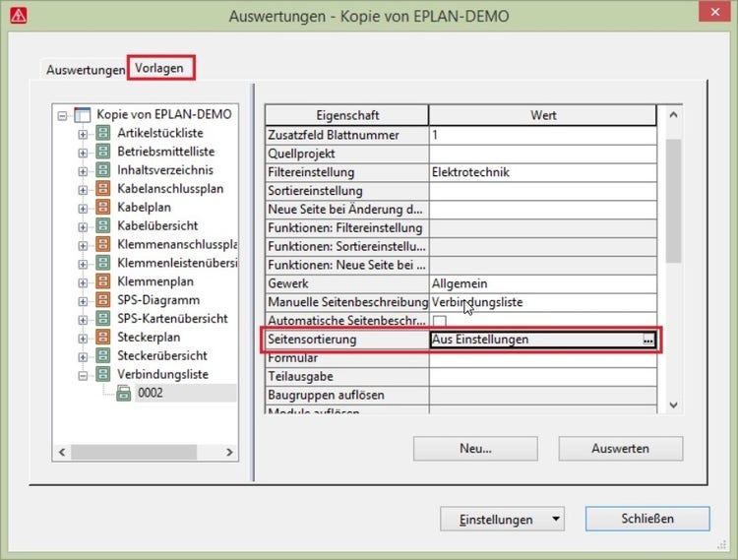Click the Kabelplan report icon
This screenshot has width=738, height=560.
(102, 207)
